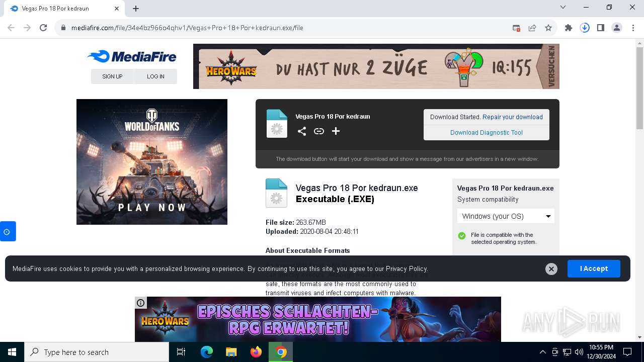Open Task View on taskbar
The width and height of the screenshot is (644, 362).
click(181, 352)
